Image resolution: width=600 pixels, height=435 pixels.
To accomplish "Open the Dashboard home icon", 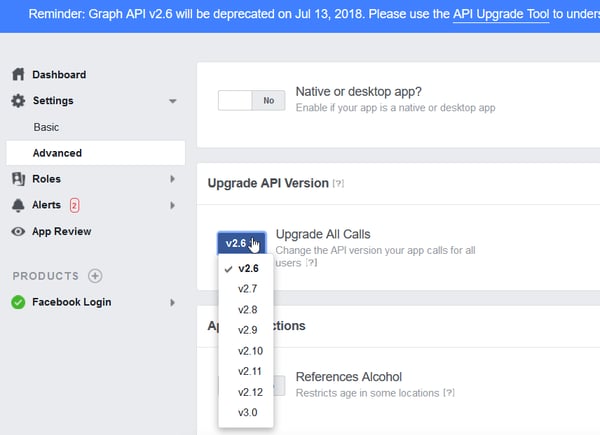I will click(x=18, y=74).
